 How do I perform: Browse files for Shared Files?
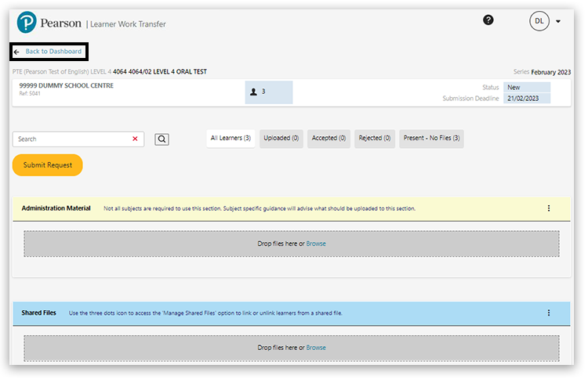pos(316,348)
